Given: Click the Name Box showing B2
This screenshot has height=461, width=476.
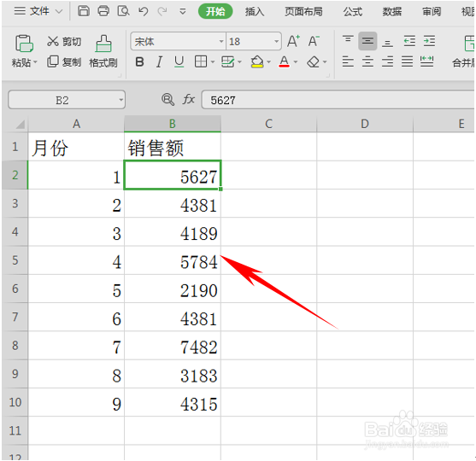Looking at the screenshot, I should pos(67,100).
